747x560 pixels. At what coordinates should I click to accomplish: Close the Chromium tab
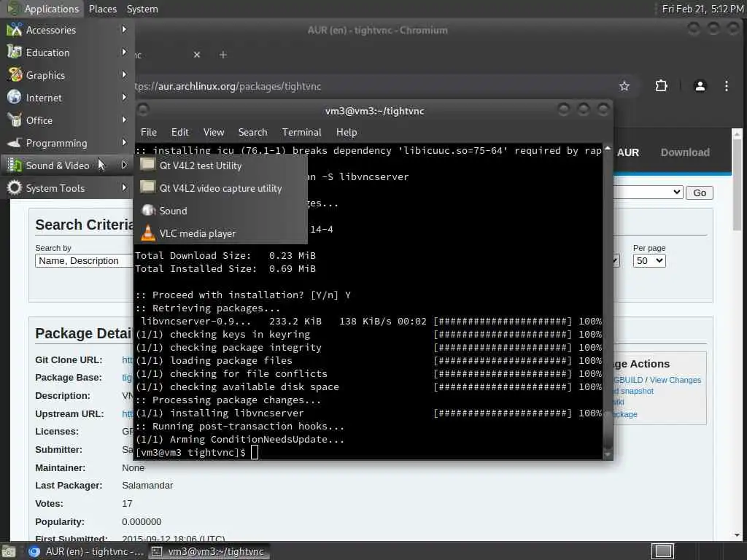click(x=197, y=55)
